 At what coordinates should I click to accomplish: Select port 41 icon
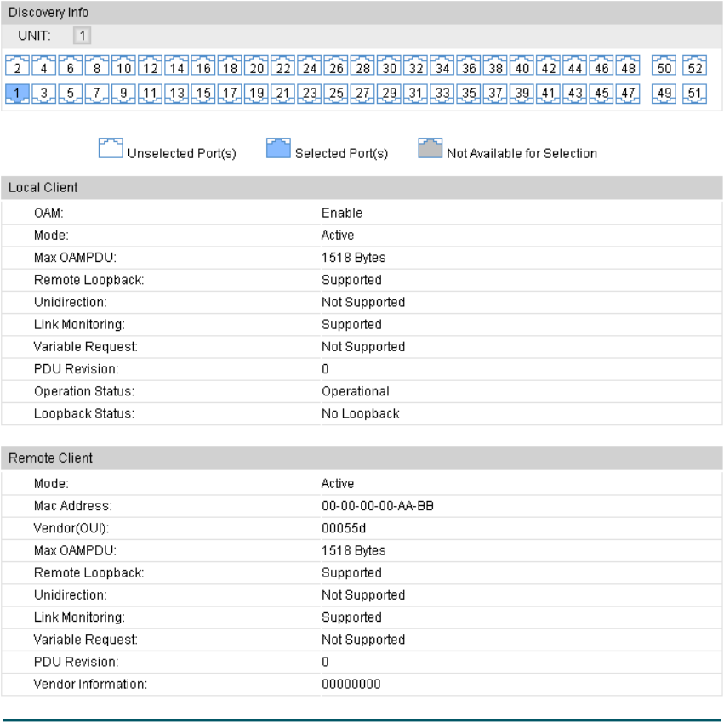coord(548,94)
